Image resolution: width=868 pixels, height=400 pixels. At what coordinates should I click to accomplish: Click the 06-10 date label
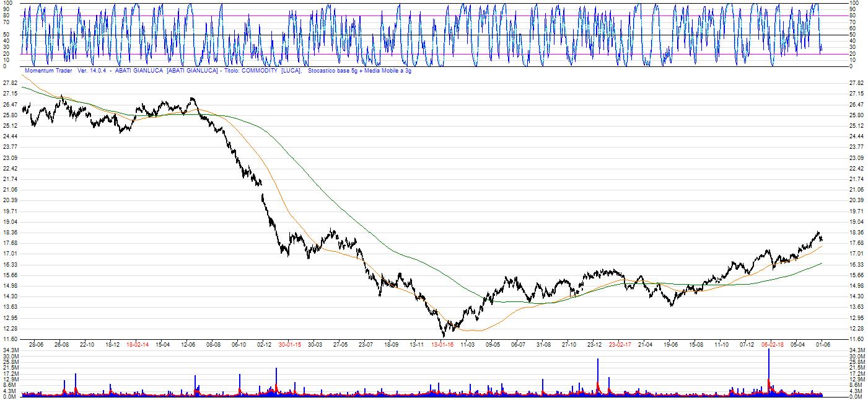point(239,344)
